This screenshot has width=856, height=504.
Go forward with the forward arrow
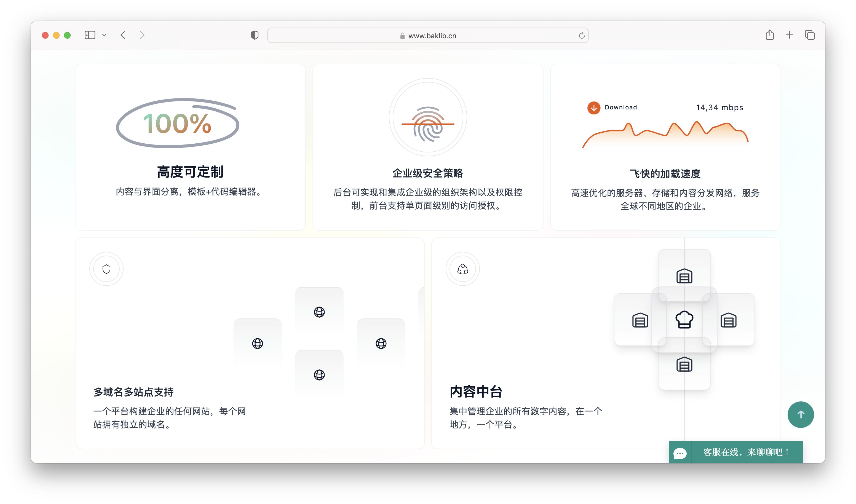coord(142,35)
